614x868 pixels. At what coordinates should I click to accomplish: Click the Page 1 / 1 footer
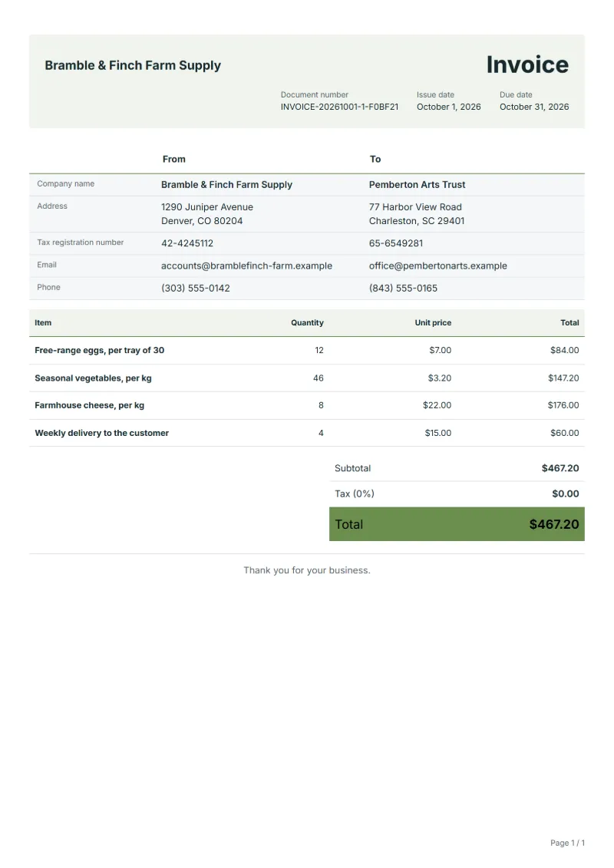click(x=567, y=843)
